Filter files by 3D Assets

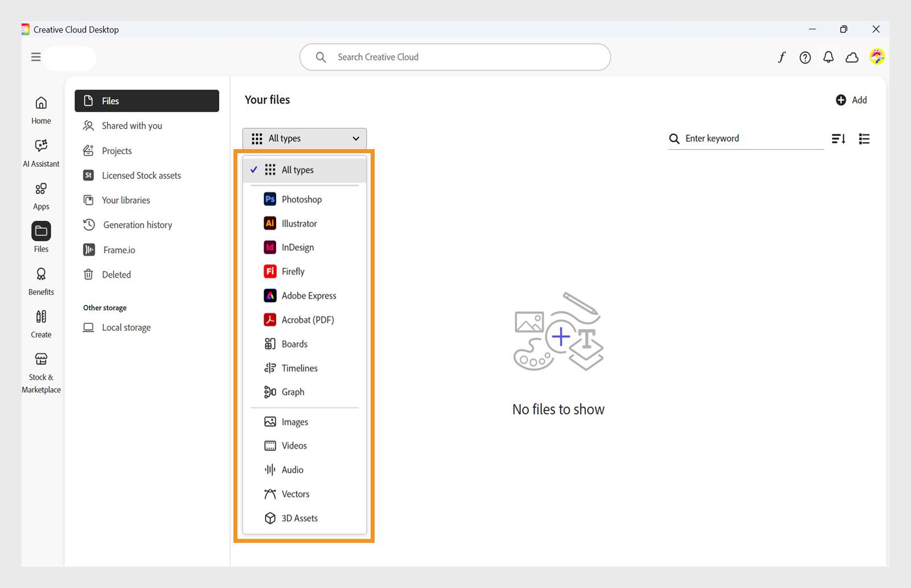coord(305,518)
